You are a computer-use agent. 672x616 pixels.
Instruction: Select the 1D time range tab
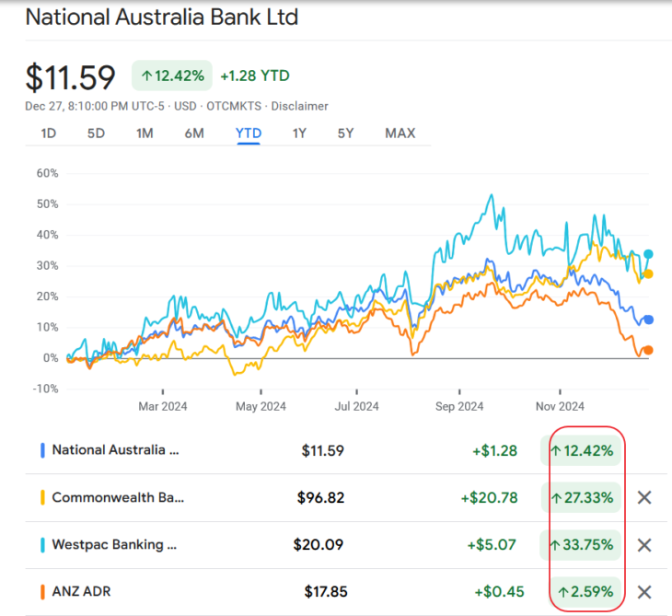click(49, 134)
